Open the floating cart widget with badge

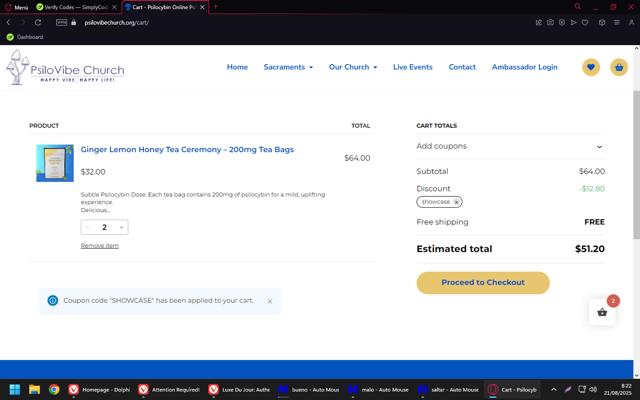(x=602, y=312)
